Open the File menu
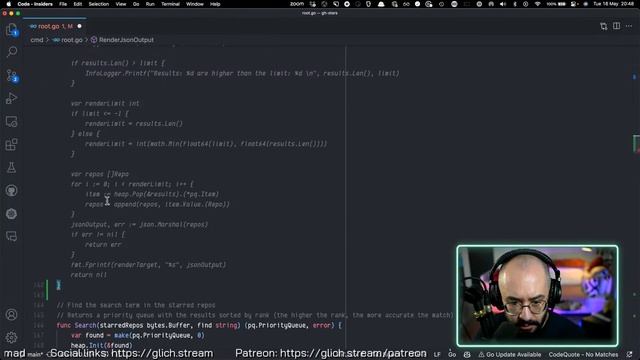This screenshot has width=640, height=360. [63, 4]
